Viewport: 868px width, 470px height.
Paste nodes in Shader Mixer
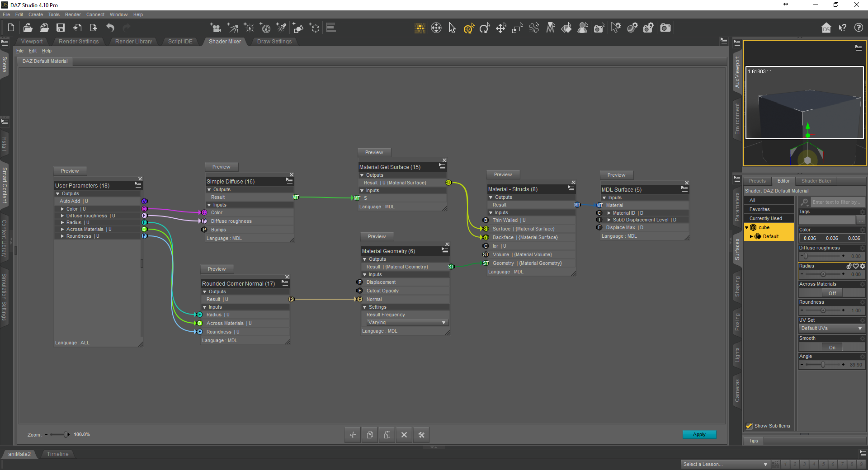point(387,435)
